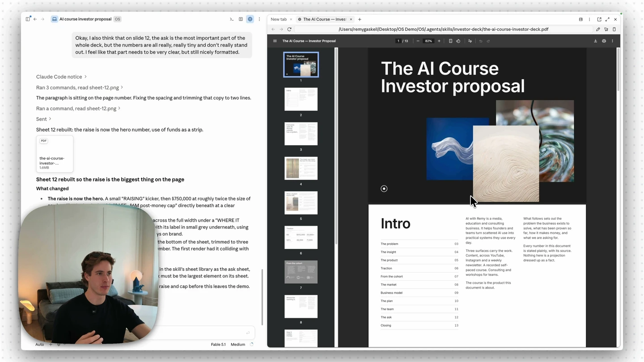Close 'The AI Course' PDF tab

click(351, 19)
